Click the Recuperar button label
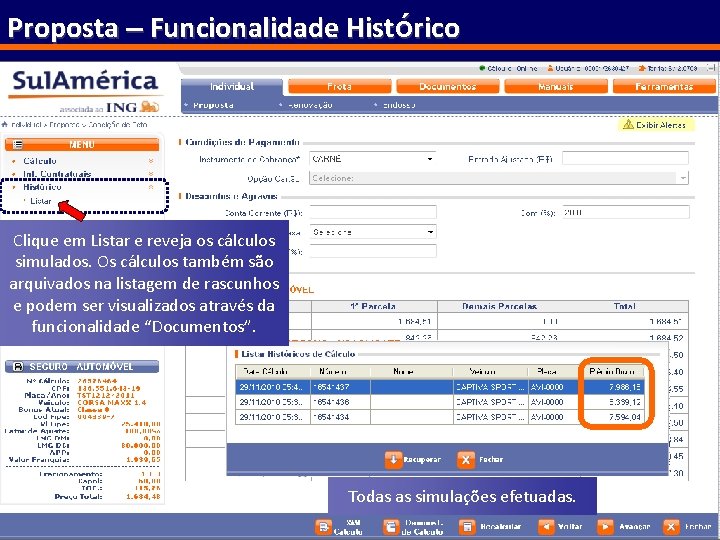The height and width of the screenshot is (540, 720). click(x=422, y=460)
